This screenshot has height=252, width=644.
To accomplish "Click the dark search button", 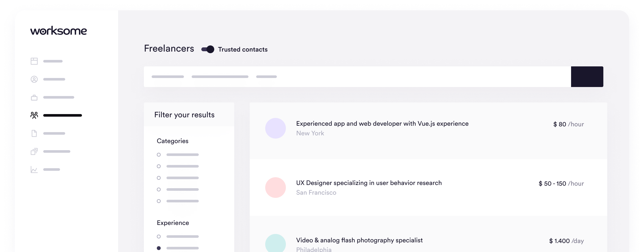I will coord(587,77).
